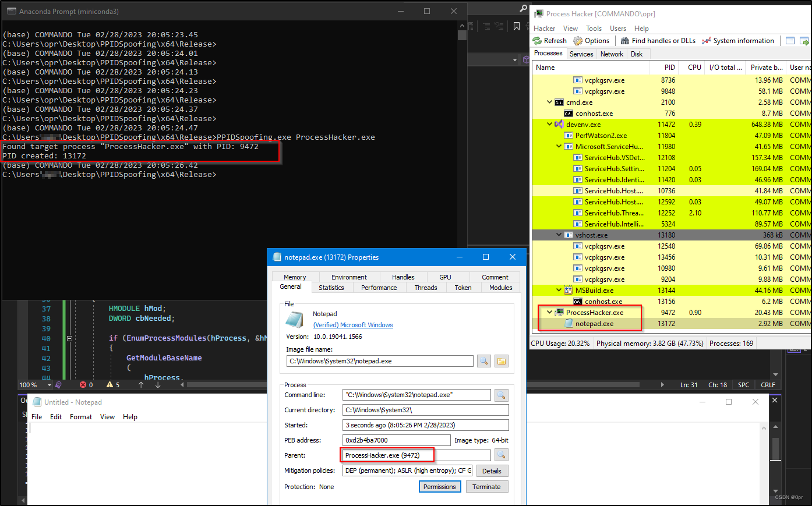Click the cmd.exe console icon in process list

(x=559, y=102)
